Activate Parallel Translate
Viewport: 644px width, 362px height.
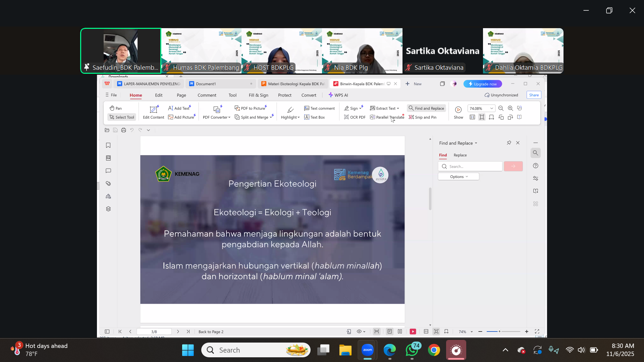tap(386, 117)
